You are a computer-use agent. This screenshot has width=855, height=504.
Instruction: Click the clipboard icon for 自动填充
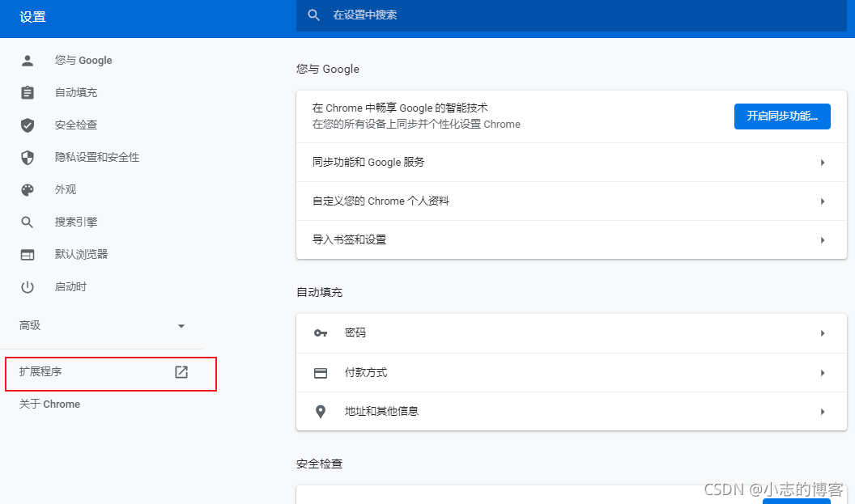click(28, 92)
